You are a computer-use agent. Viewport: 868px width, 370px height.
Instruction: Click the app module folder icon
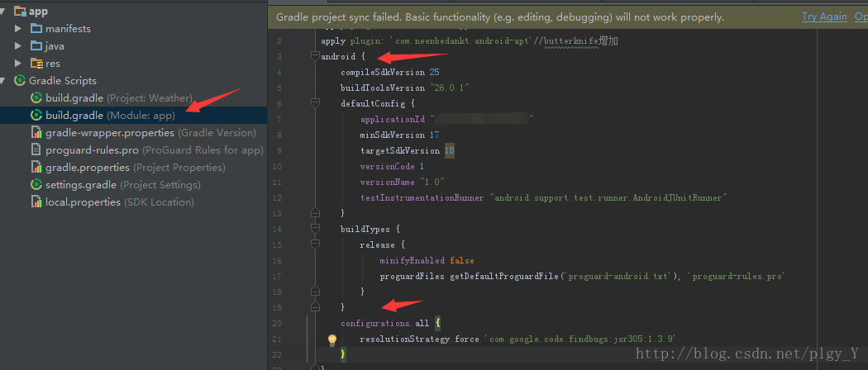[x=20, y=11]
